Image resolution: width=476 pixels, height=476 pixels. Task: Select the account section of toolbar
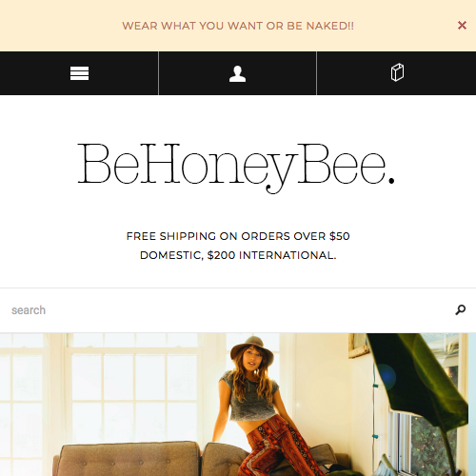237,73
